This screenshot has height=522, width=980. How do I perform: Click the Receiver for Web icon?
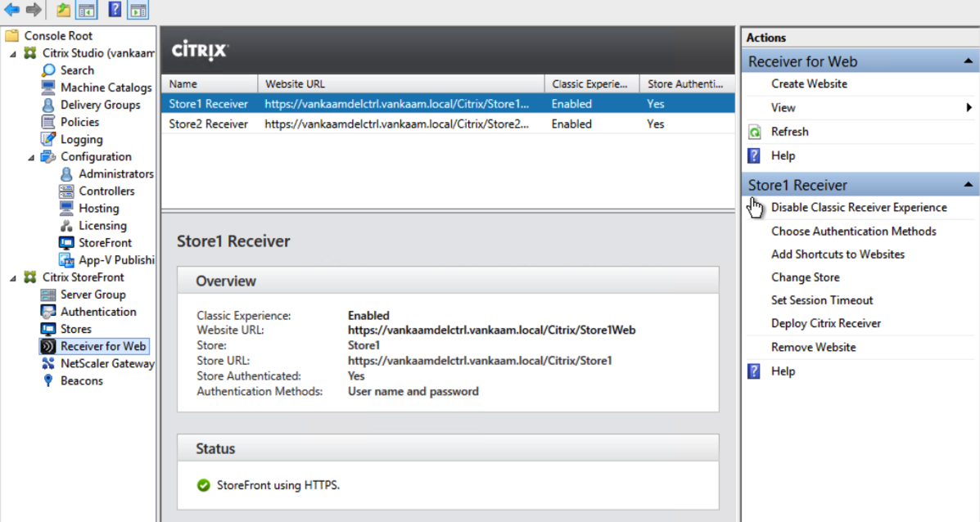click(x=48, y=346)
